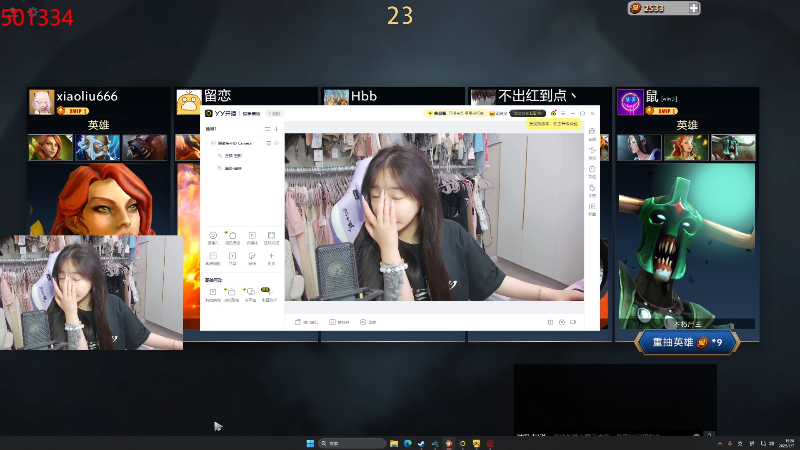Open Steam from the taskbar
Image resolution: width=800 pixels, height=450 pixels.
click(421, 443)
